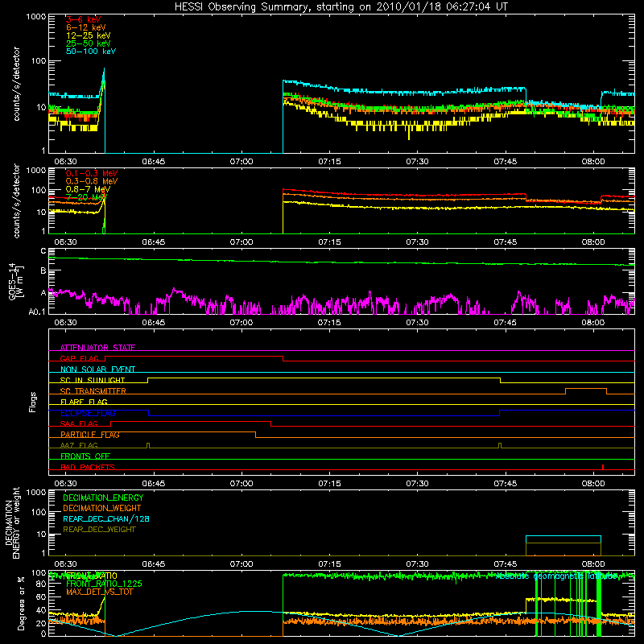The width and height of the screenshot is (644, 644).
Task: Click the A0.1 tick label on GOES axis
Action: (x=37, y=312)
